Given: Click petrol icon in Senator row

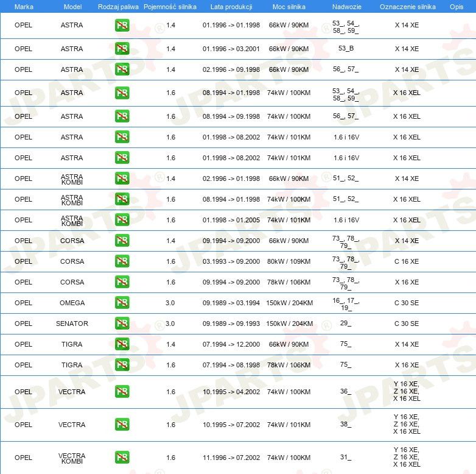Looking at the screenshot, I should [x=122, y=324].
